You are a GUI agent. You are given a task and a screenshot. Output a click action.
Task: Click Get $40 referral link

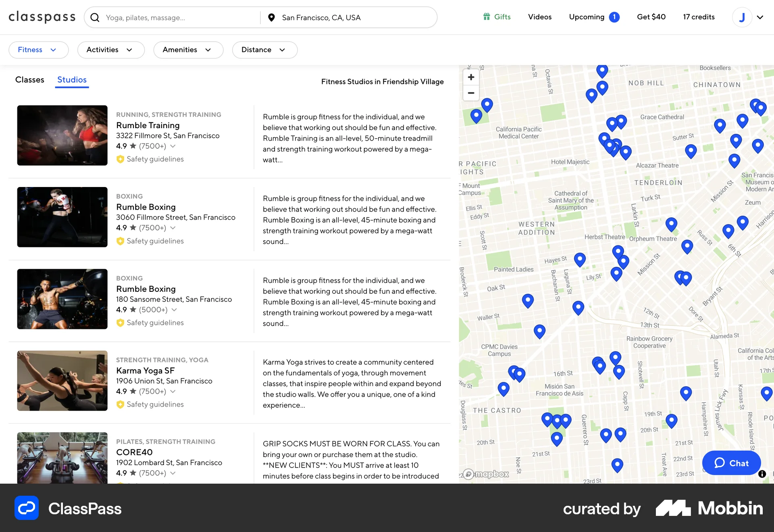pyautogui.click(x=651, y=17)
